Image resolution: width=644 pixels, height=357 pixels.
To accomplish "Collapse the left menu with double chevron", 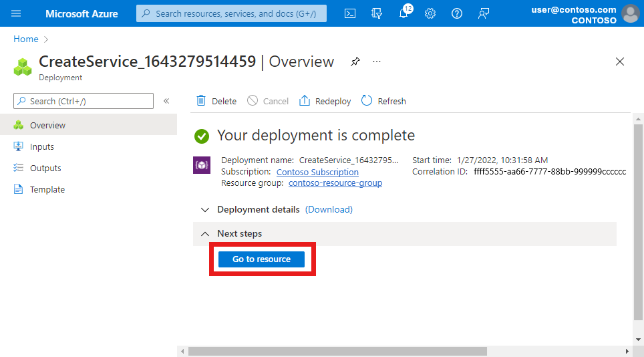I will (166, 101).
